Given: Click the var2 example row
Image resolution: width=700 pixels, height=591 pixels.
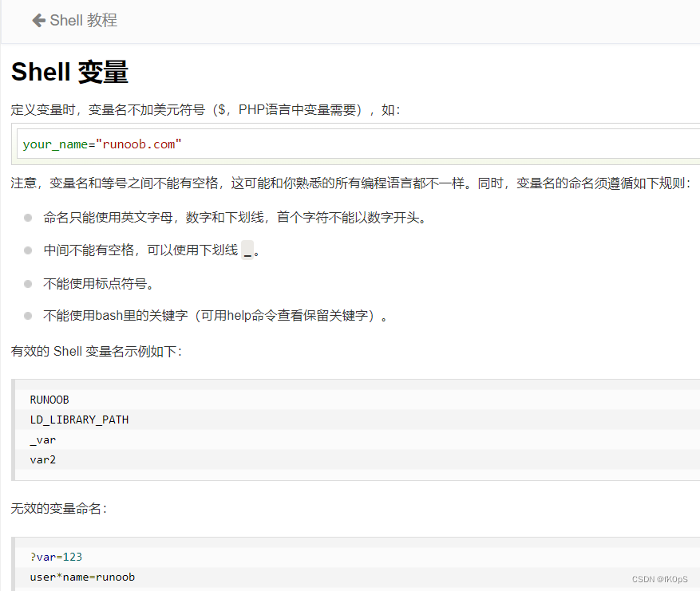Looking at the screenshot, I should tap(42, 459).
